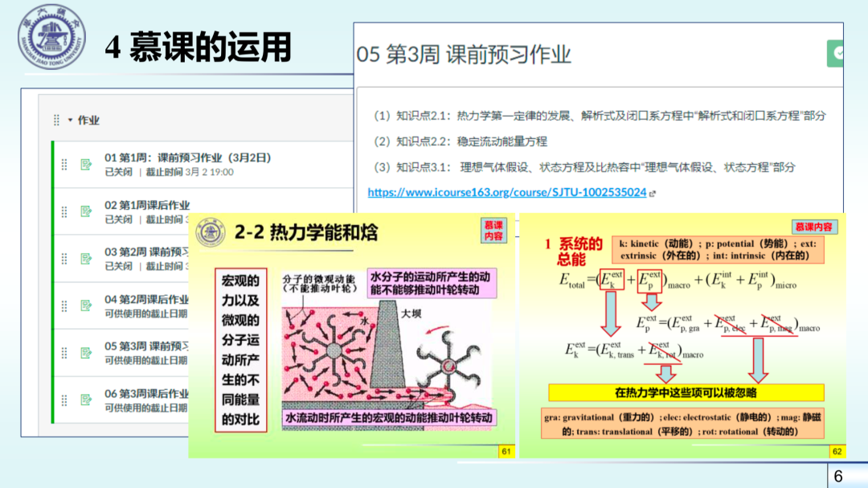868x488 pixels.
Task: Click the drag handle beside the 作业 group header
Action: point(56,120)
